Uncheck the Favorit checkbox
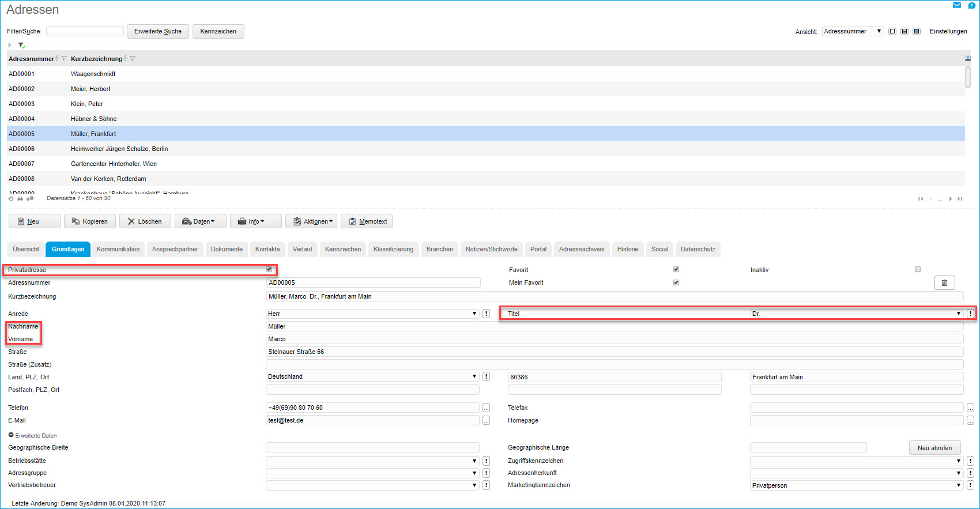This screenshot has width=980, height=509. [x=676, y=269]
